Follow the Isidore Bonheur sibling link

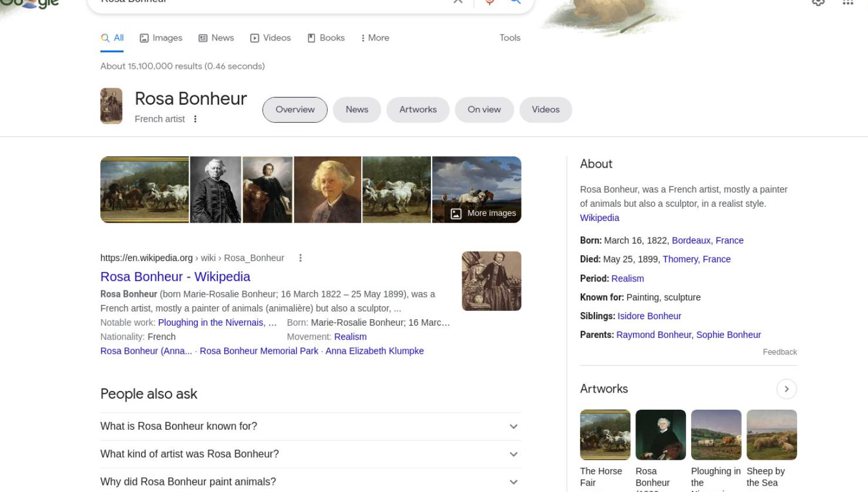(649, 316)
